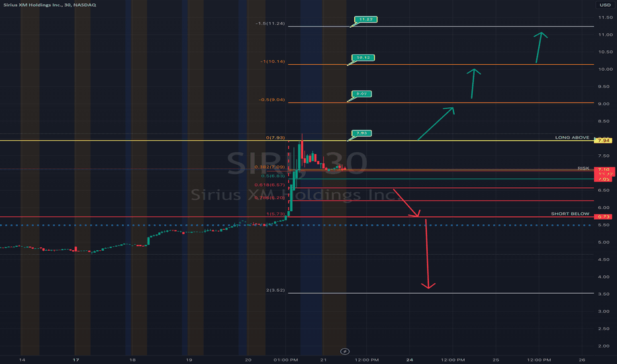Click the 4.00 price scale value
617x364 pixels.
pos(604,277)
